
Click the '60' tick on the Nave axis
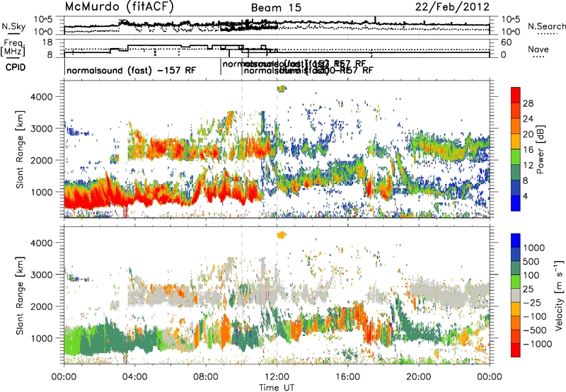click(507, 42)
